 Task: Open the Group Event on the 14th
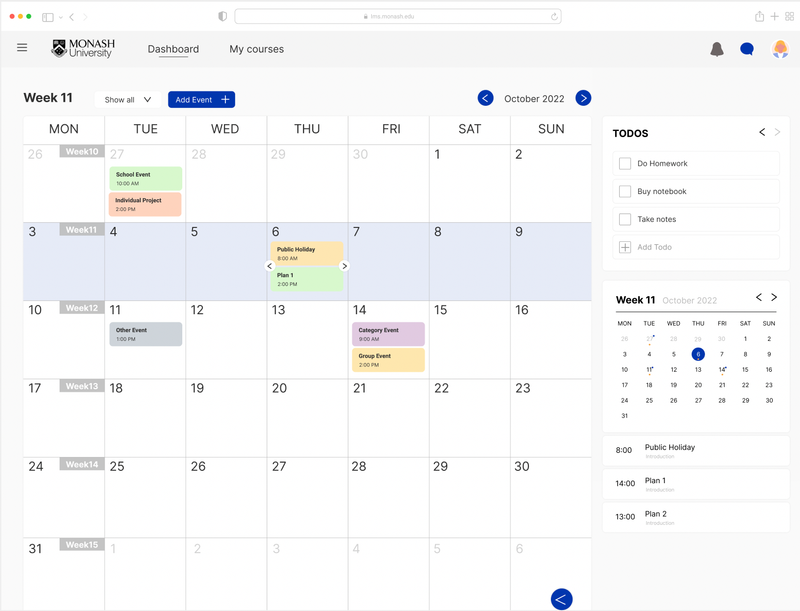pos(388,360)
